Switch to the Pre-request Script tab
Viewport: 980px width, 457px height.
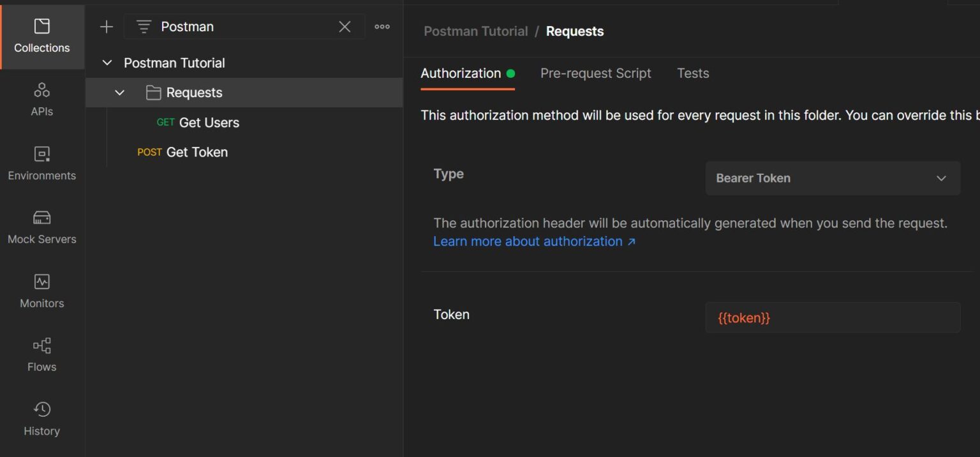pyautogui.click(x=595, y=73)
